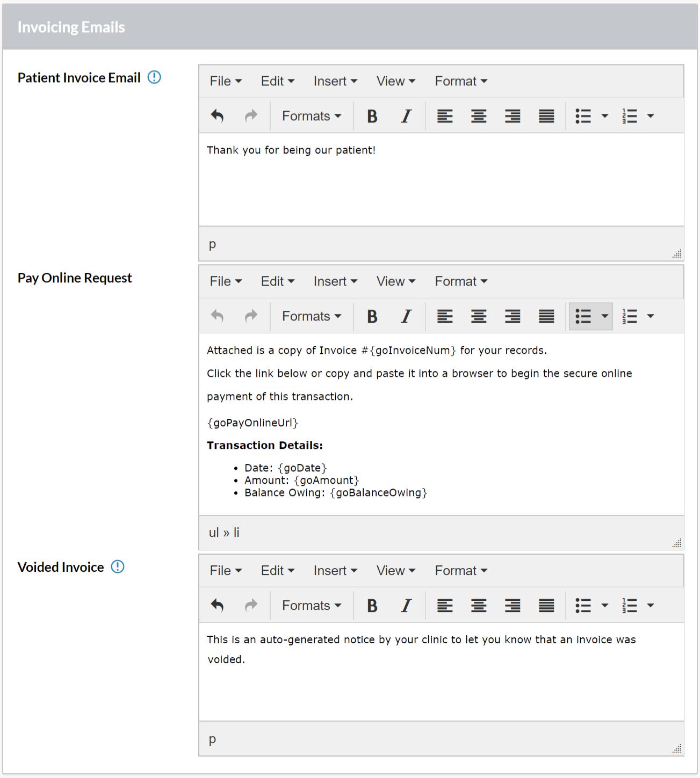Click Redo in Pay Online Request editor
This screenshot has height=778, width=700.
[251, 316]
